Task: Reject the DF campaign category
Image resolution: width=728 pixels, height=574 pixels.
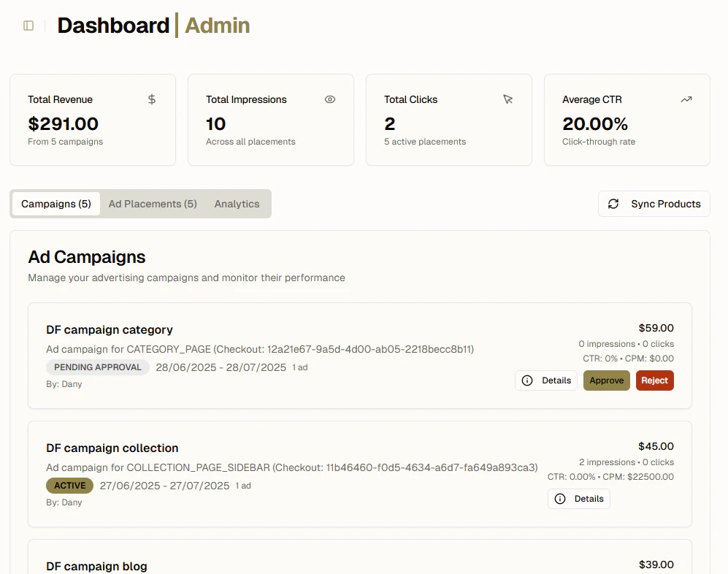Action: pos(654,380)
